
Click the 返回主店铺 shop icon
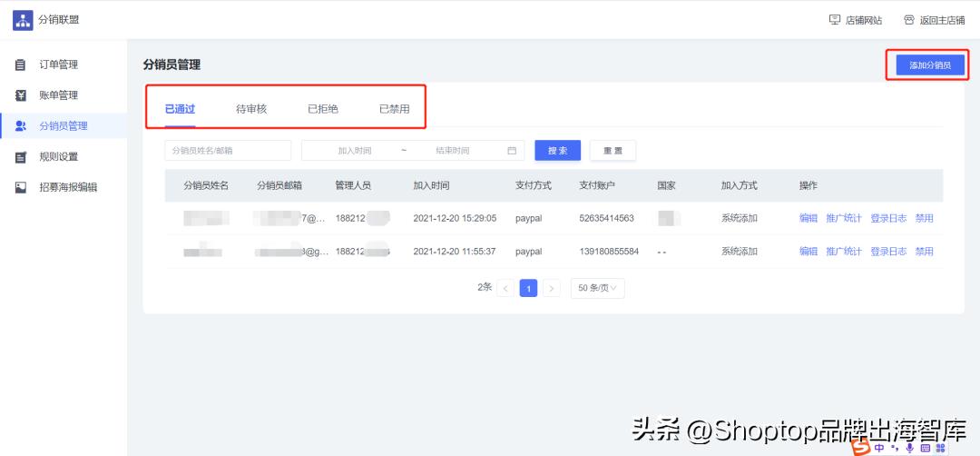click(x=908, y=19)
